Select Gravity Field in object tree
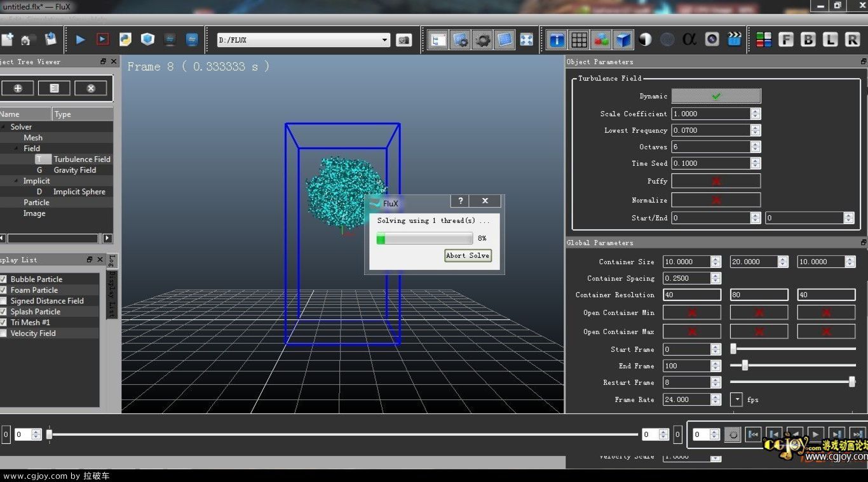 coord(75,170)
